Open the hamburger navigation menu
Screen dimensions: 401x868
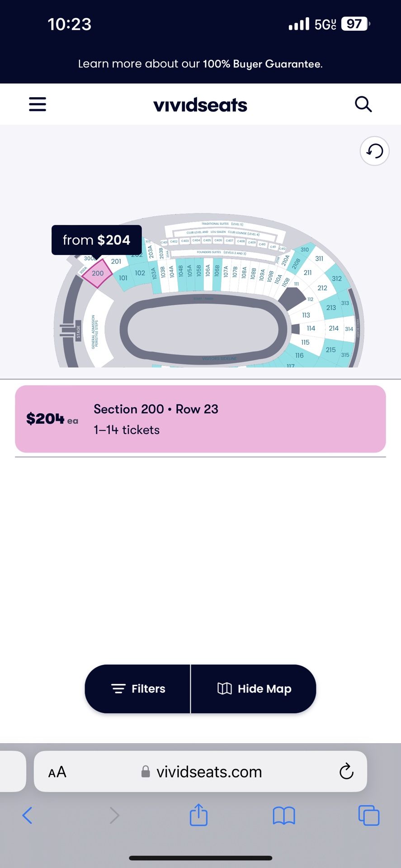(x=38, y=104)
